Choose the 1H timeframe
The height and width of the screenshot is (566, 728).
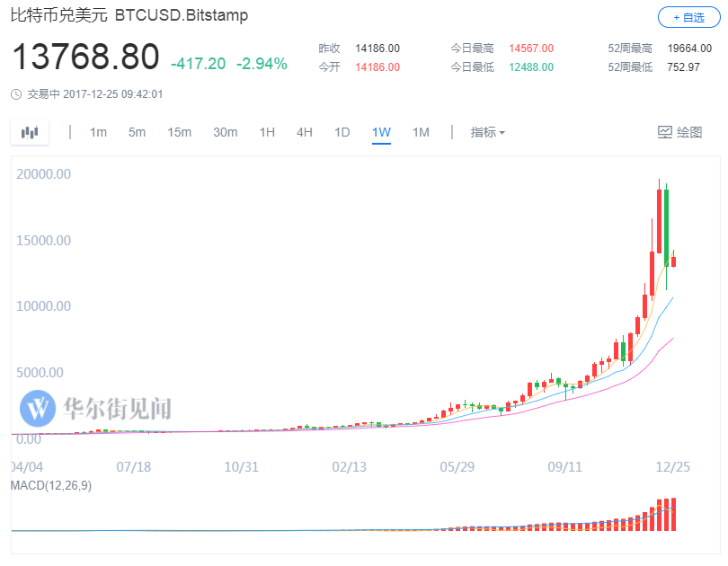pyautogui.click(x=267, y=132)
